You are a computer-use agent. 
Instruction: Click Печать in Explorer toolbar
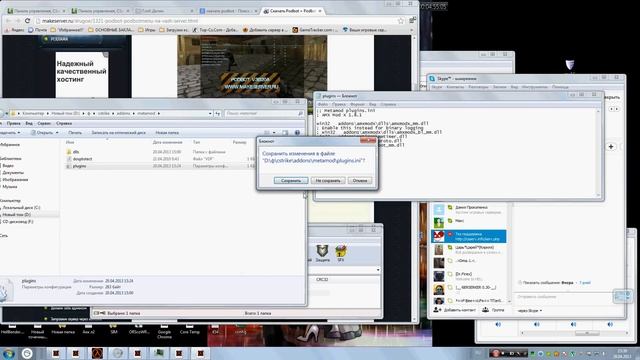pos(75,133)
